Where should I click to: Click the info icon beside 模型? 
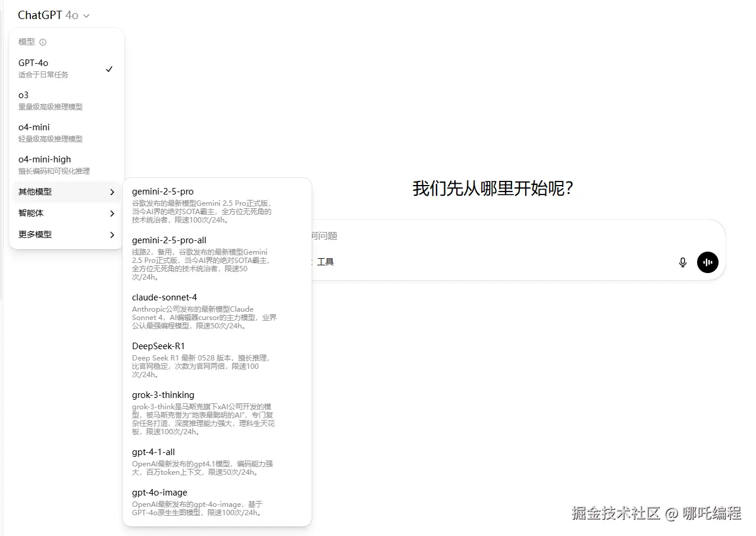pos(43,42)
